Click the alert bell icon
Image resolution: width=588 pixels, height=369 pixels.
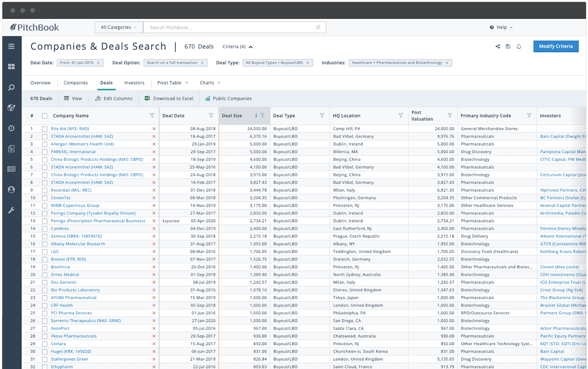coord(519,46)
